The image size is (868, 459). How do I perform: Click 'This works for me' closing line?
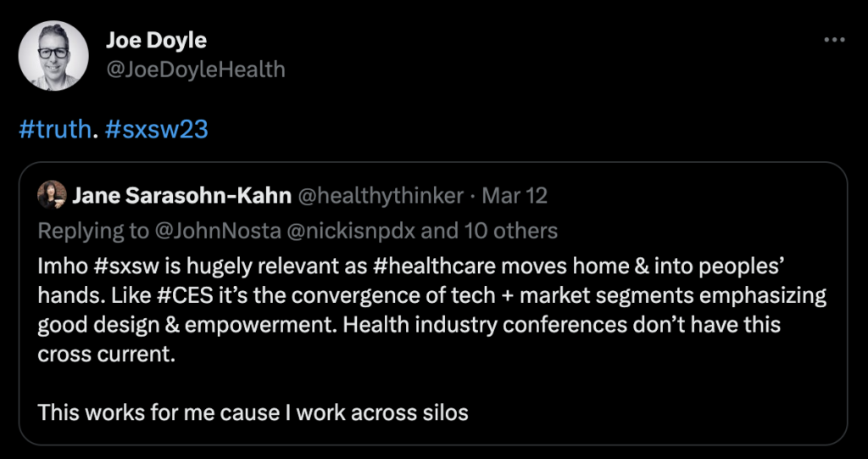click(x=253, y=412)
